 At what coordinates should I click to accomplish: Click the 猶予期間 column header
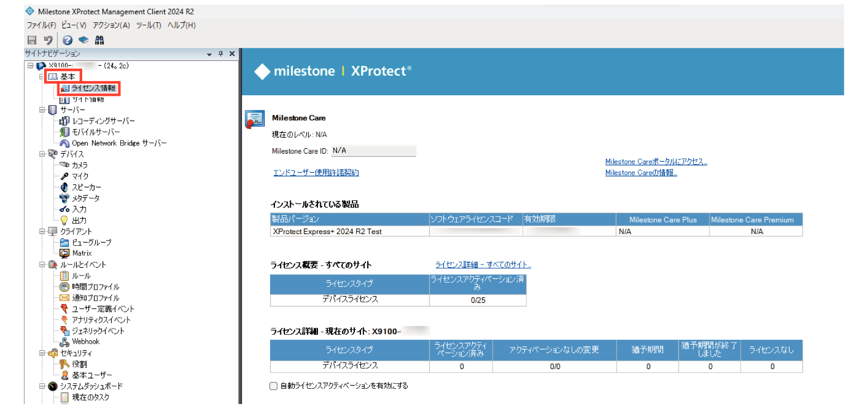coord(647,350)
